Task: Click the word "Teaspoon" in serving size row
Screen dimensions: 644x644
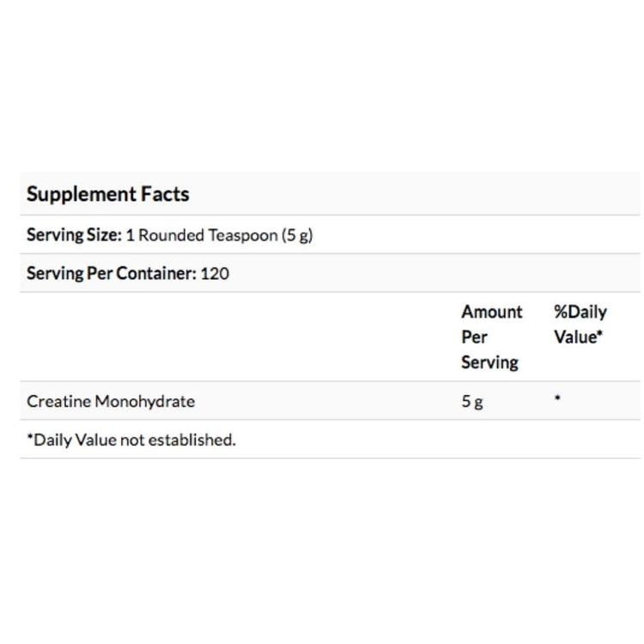Action: 241,234
